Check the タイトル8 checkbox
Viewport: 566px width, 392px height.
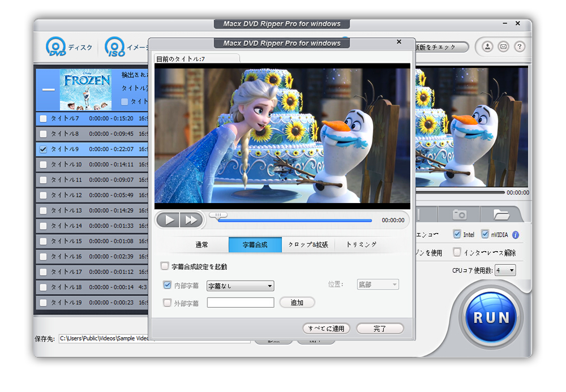pyautogui.click(x=43, y=134)
